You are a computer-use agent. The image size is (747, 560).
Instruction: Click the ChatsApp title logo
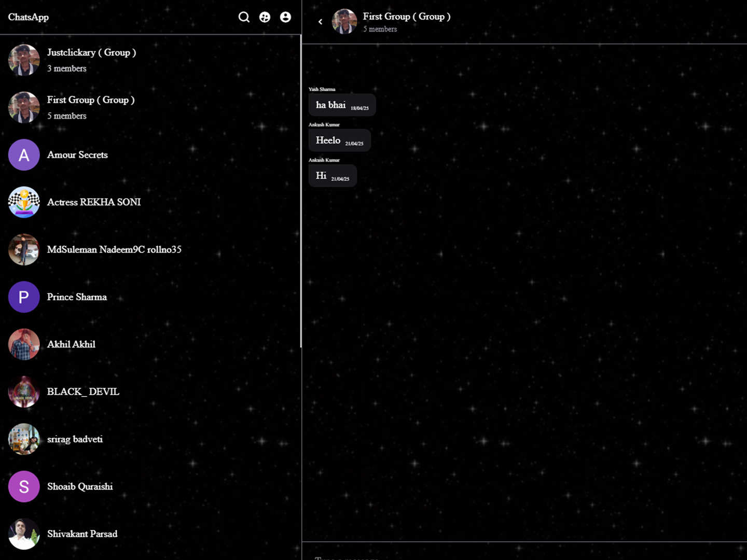tap(29, 17)
